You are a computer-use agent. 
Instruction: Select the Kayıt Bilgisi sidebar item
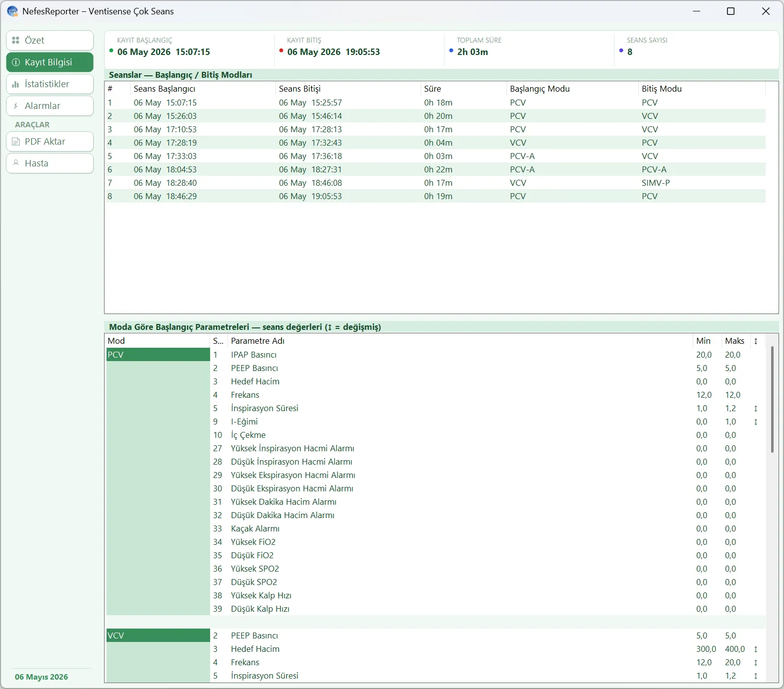click(x=50, y=62)
